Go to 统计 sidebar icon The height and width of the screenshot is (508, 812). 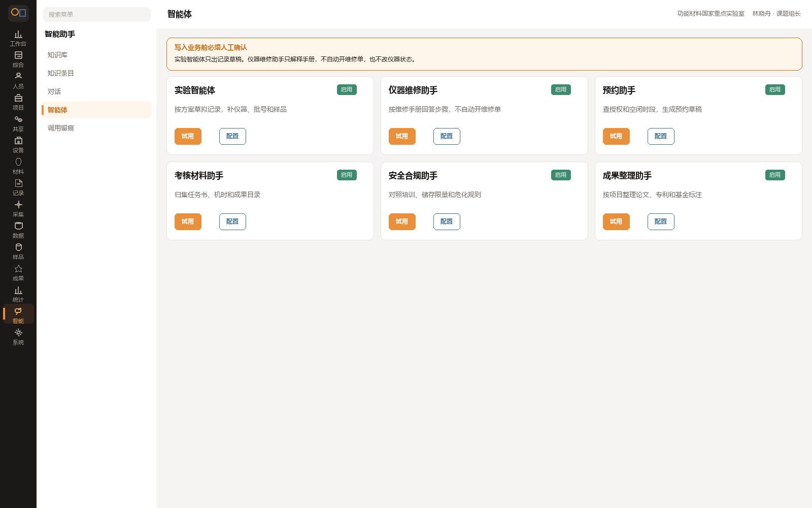pyautogui.click(x=18, y=294)
